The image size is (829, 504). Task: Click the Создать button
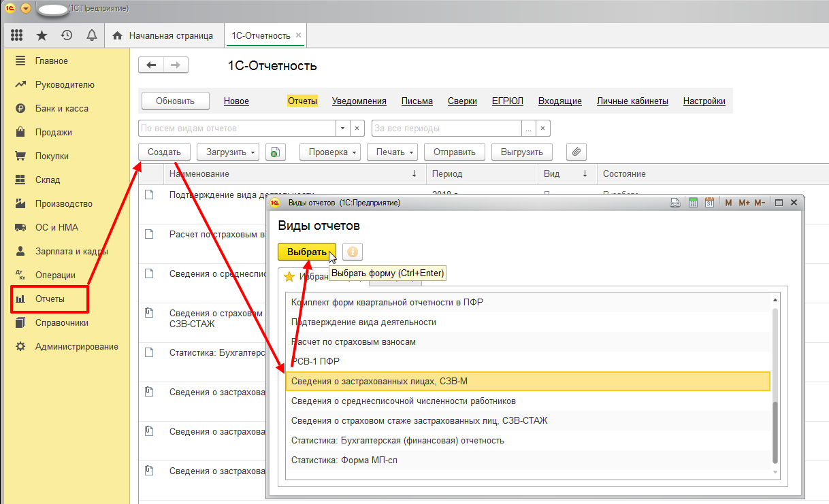(x=164, y=152)
